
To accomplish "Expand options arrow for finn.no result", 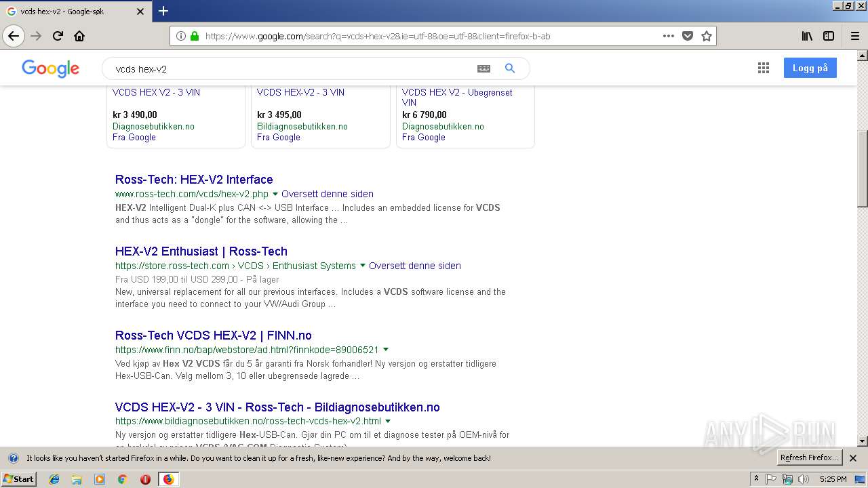I will [386, 350].
